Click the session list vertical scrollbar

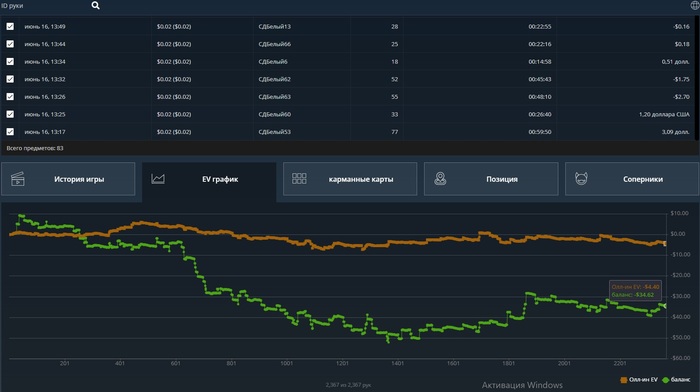click(x=697, y=78)
